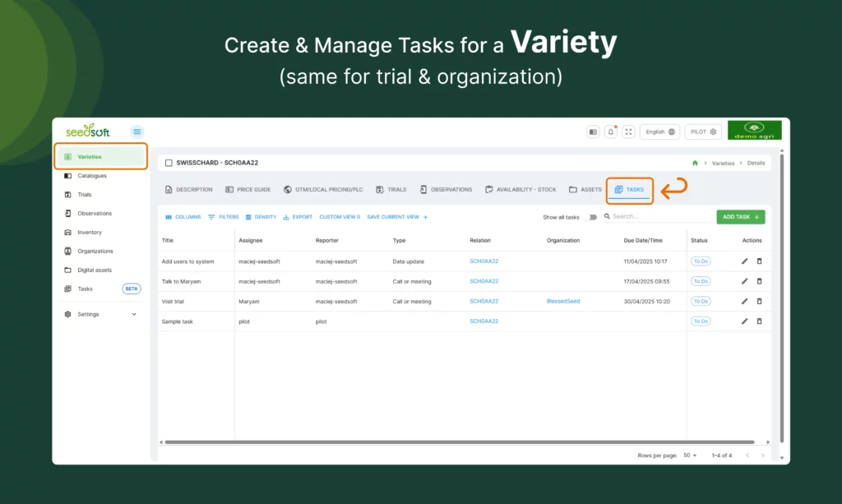Open SCH0AA22 link in Sample task row
Image resolution: width=842 pixels, height=504 pixels.
pyautogui.click(x=483, y=321)
